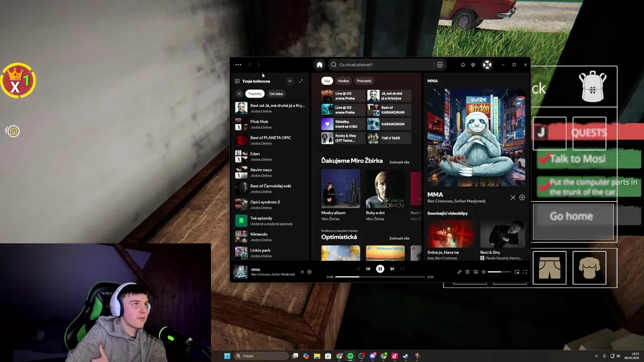Open Fňuk fňuk playlist in the library
This screenshot has width=644, height=362.
(x=271, y=124)
